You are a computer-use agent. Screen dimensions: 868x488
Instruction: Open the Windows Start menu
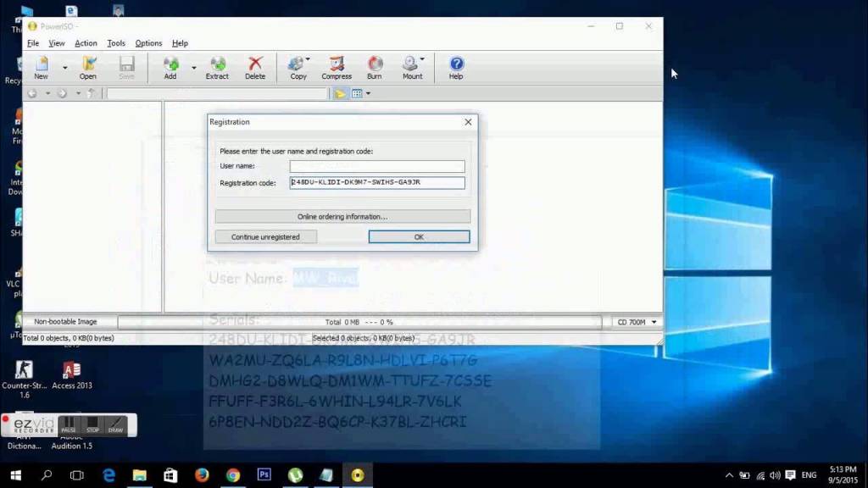(x=15, y=475)
